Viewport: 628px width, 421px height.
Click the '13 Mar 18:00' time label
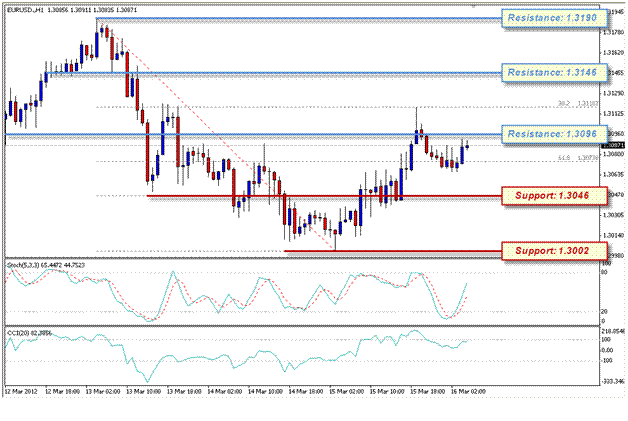point(184,391)
